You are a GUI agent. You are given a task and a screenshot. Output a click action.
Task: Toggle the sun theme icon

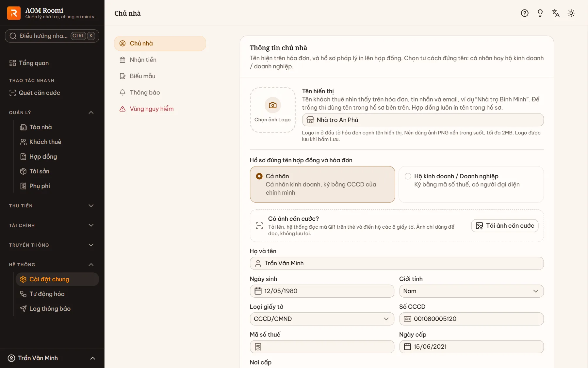pyautogui.click(x=571, y=13)
